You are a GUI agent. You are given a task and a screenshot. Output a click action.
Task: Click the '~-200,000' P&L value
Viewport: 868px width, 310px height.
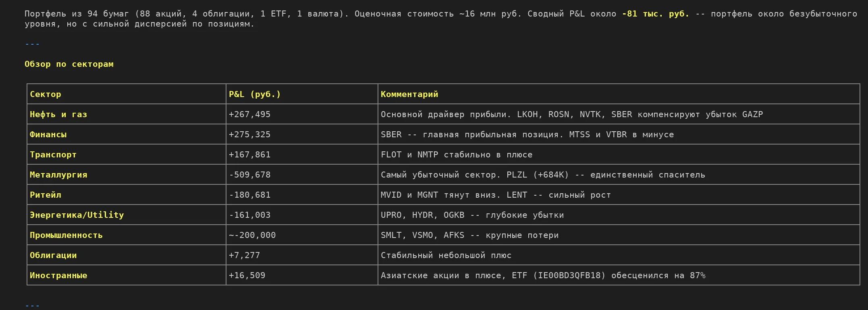pos(252,235)
